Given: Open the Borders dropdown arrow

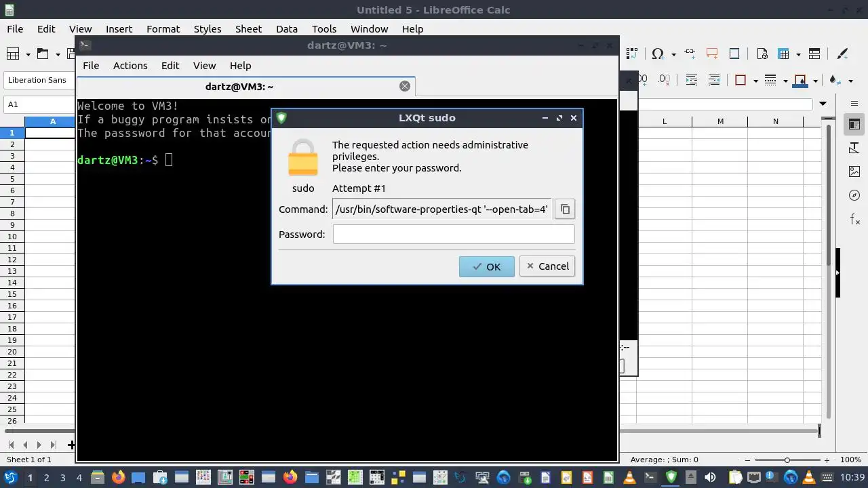Looking at the screenshot, I should (x=755, y=80).
